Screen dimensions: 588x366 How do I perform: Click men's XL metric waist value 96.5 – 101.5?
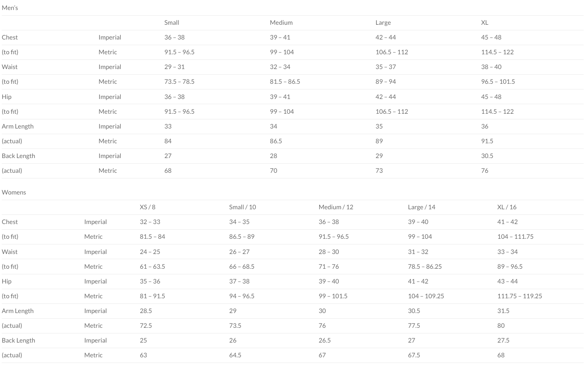point(498,82)
